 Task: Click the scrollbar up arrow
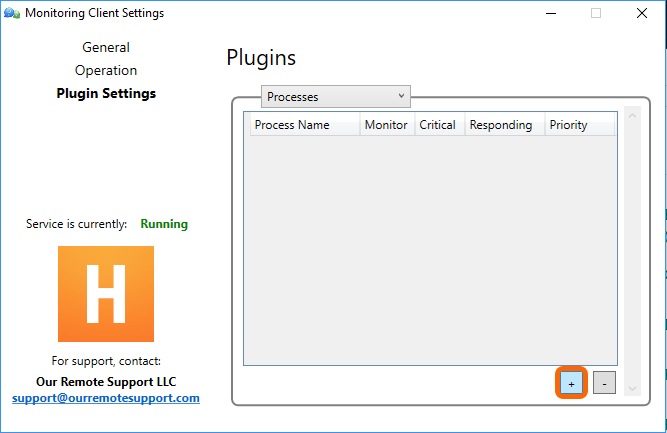[632, 116]
